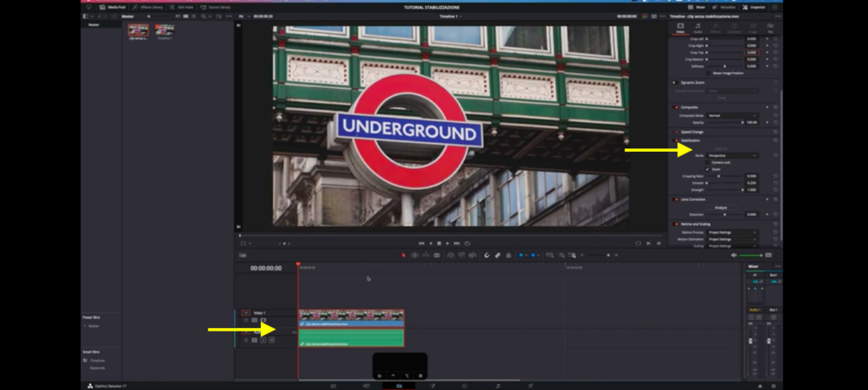The width and height of the screenshot is (868, 390).
Task: Select the Master bin in the bin list
Action: coord(93,25)
